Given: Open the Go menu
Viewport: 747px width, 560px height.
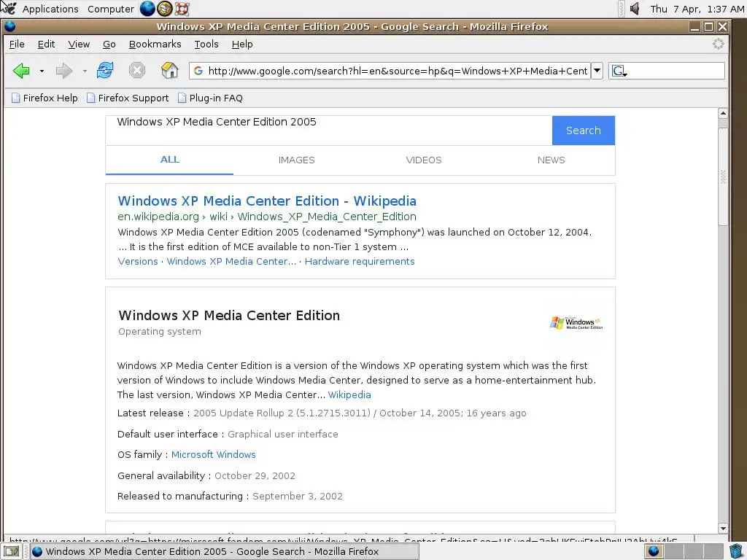Looking at the screenshot, I should (x=109, y=44).
